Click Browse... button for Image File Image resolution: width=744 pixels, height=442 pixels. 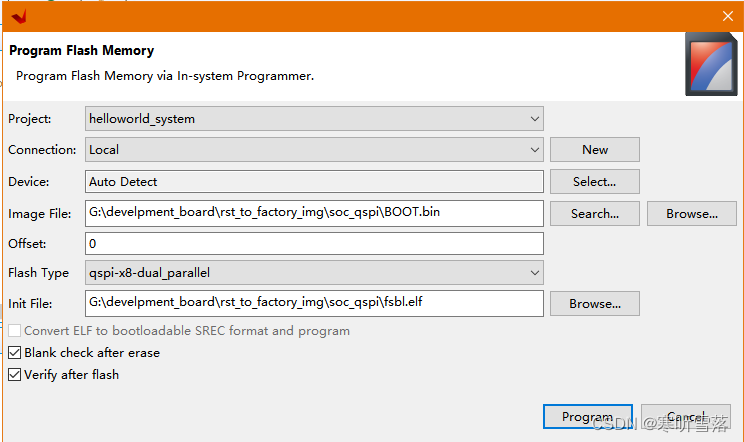[x=692, y=213]
